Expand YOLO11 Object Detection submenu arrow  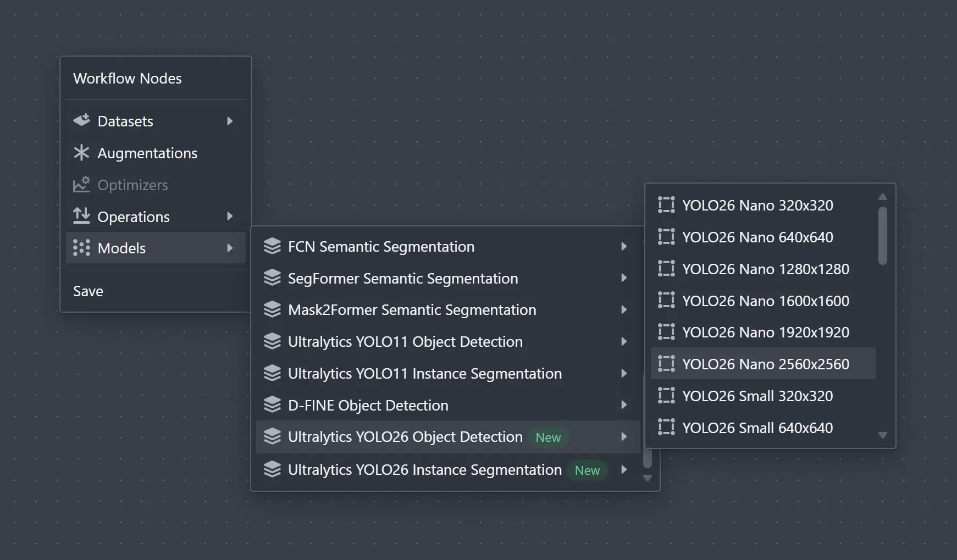(x=624, y=341)
